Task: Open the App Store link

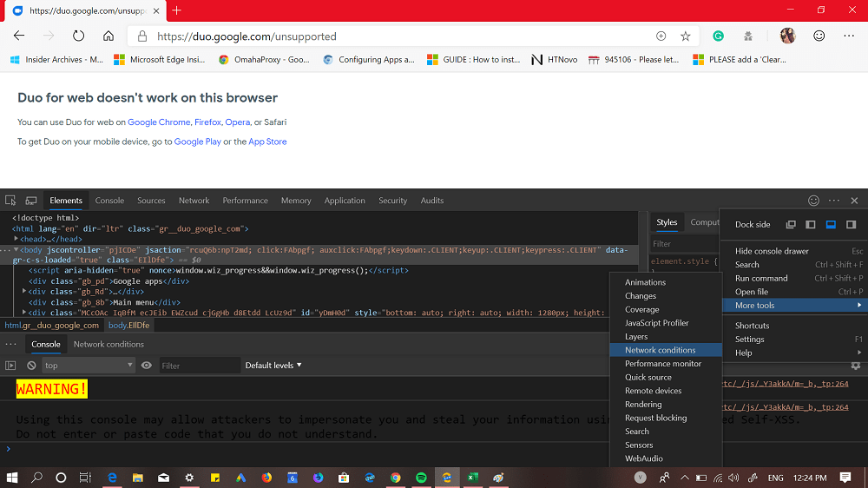Action: 267,142
